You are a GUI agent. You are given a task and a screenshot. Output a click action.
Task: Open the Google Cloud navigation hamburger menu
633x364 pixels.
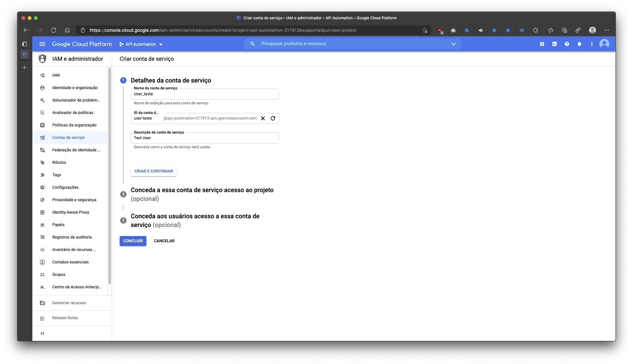point(42,44)
